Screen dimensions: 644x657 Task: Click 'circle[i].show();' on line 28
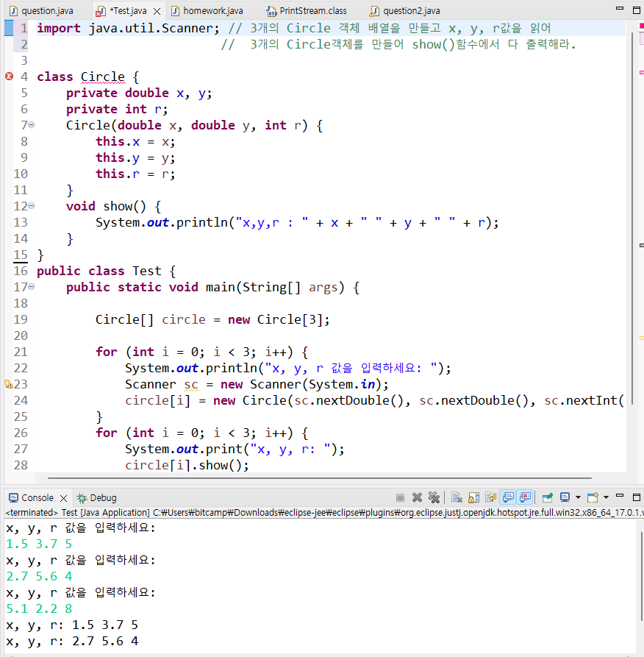(187, 465)
